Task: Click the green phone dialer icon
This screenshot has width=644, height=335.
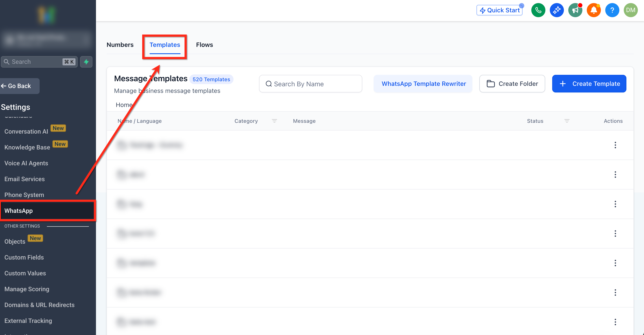Action: pyautogui.click(x=538, y=10)
